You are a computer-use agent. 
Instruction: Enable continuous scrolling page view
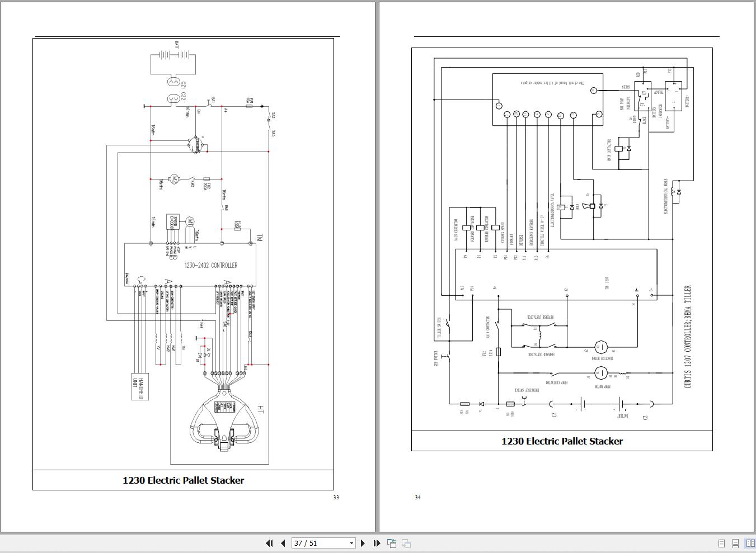(735, 543)
